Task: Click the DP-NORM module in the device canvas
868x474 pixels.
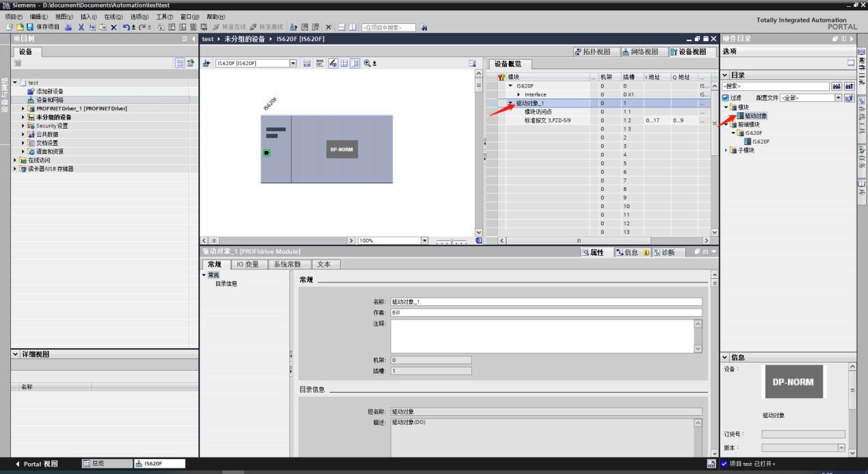Action: click(x=342, y=148)
